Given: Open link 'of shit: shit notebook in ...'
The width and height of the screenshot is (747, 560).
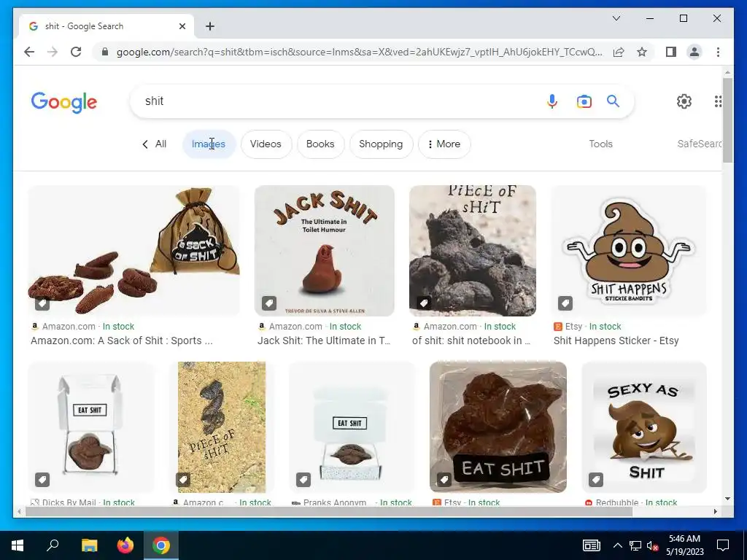Looking at the screenshot, I should (x=471, y=341).
